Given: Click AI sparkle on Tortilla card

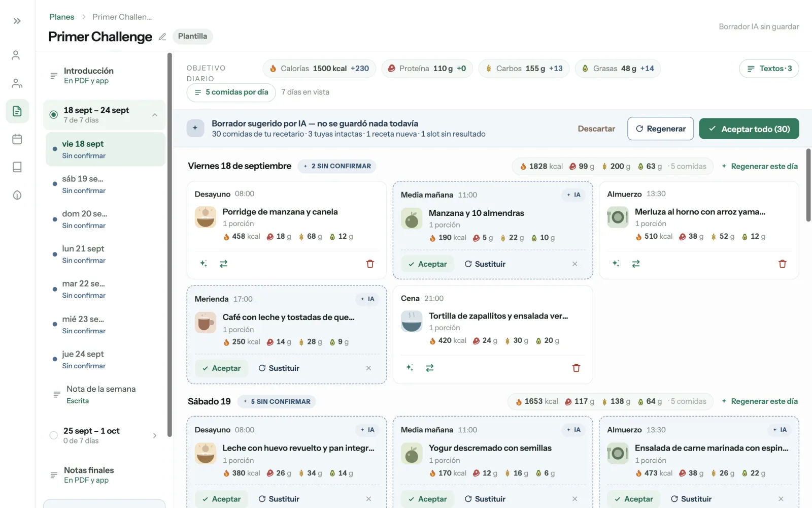Looking at the screenshot, I should pyautogui.click(x=410, y=367).
